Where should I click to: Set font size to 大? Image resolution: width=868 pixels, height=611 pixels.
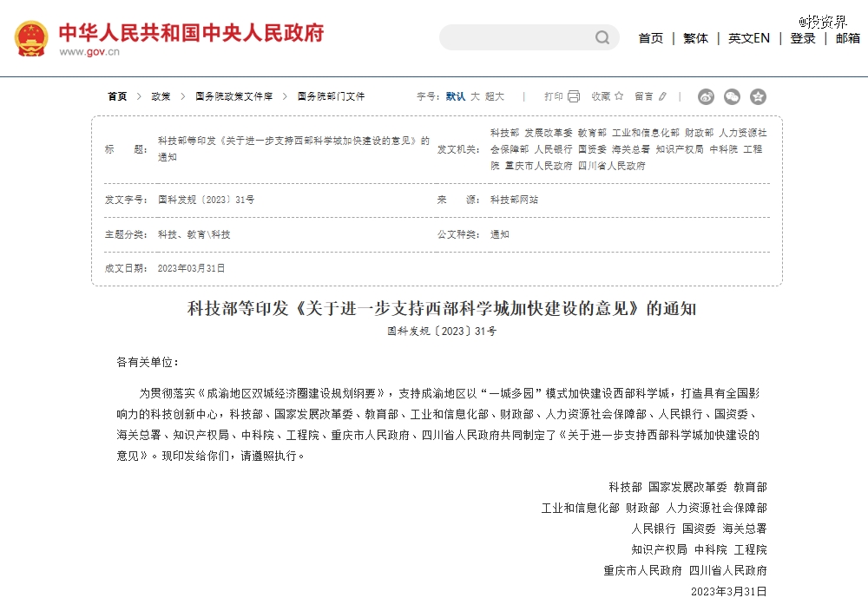pyautogui.click(x=475, y=96)
